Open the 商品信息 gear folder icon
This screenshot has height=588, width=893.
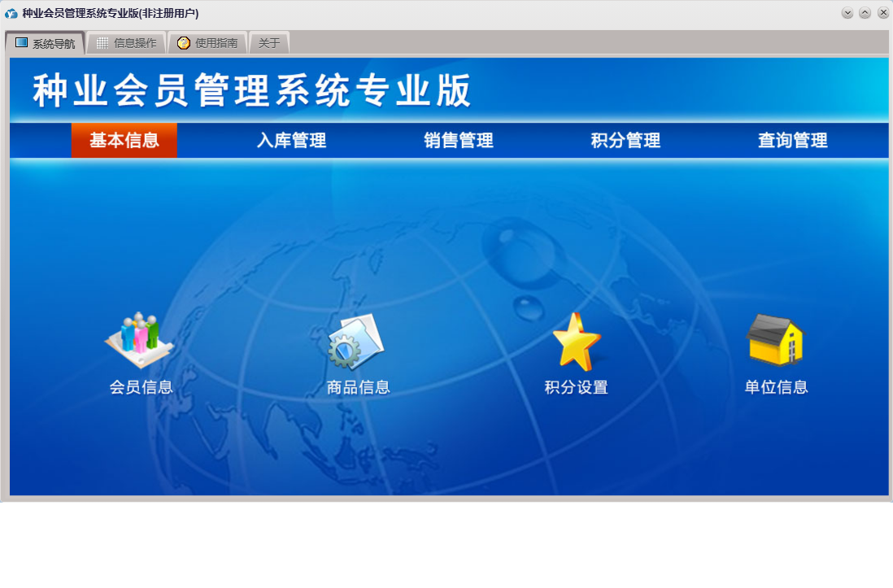[356, 342]
